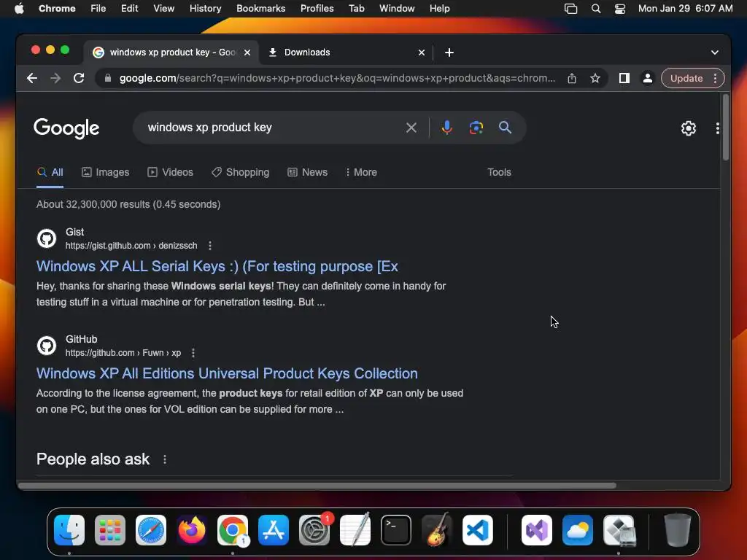Close the Downloads tab

[x=421, y=52]
